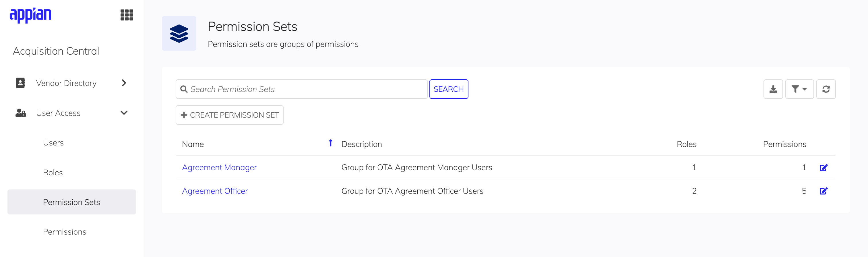Open the Agreement Manager link
This screenshot has width=868, height=257.
pyautogui.click(x=219, y=168)
